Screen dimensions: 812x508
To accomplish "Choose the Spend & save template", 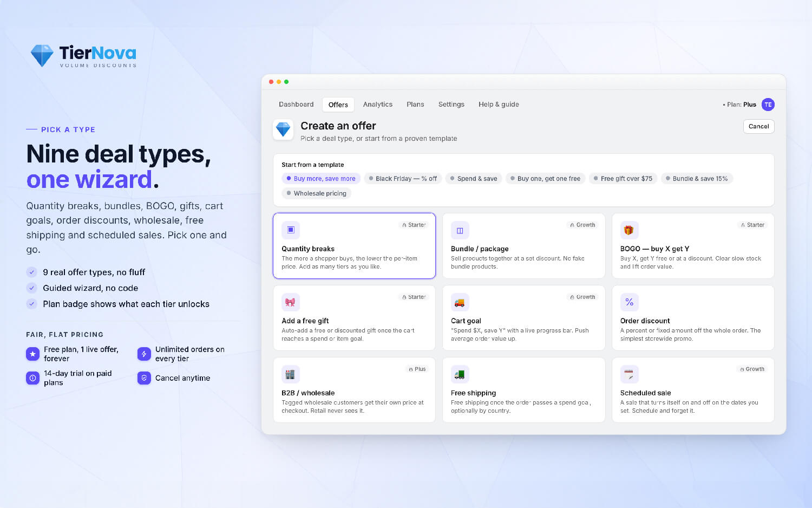I will pyautogui.click(x=474, y=179).
